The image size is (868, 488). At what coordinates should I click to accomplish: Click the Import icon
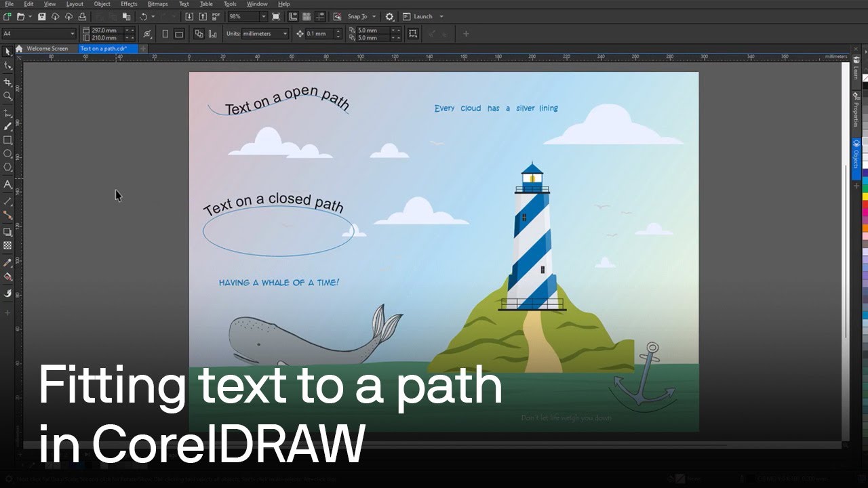click(x=189, y=16)
